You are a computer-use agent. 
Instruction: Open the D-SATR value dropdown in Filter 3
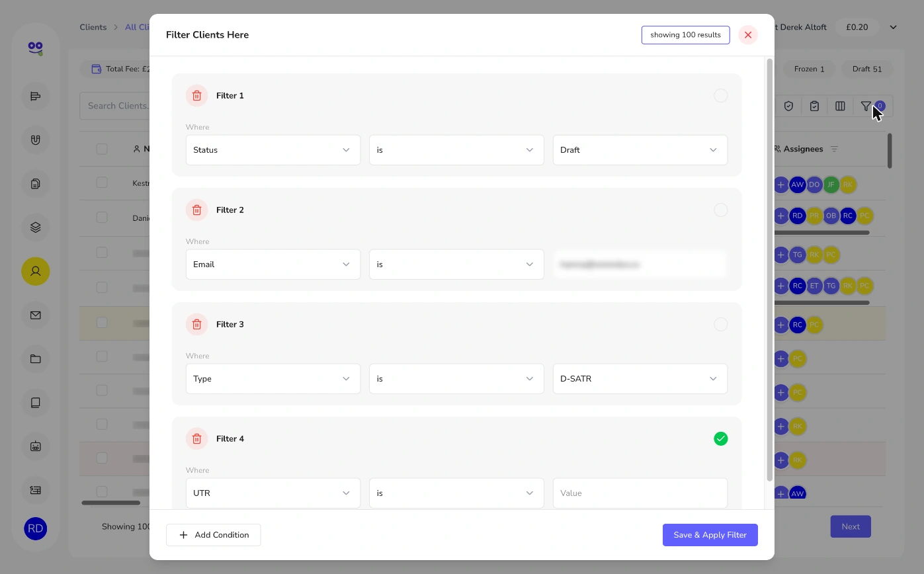click(x=640, y=379)
